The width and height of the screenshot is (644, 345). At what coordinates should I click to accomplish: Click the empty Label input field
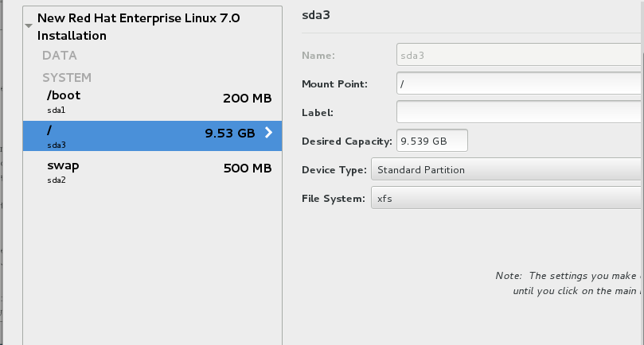click(519, 111)
